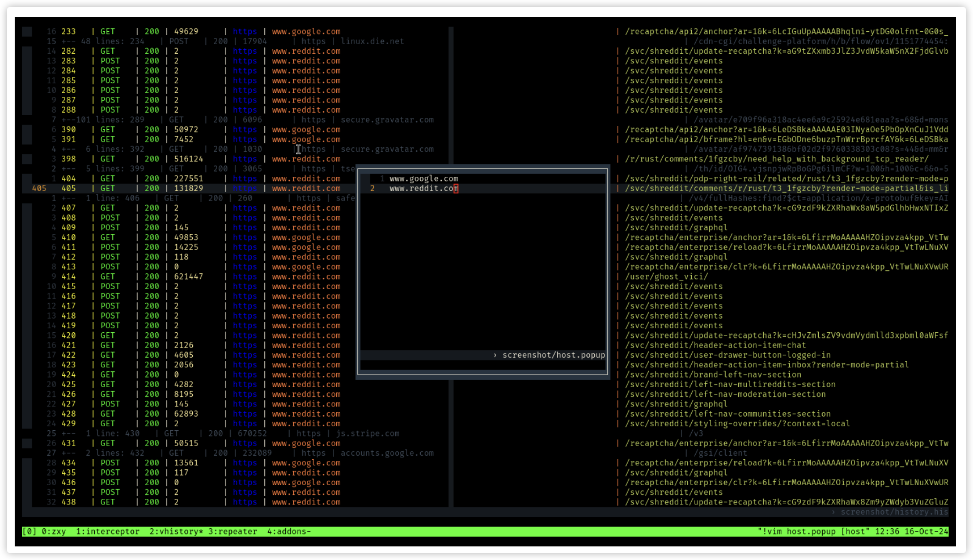Click the need_help_with_background_tcp_reader path
This screenshot has height=560, width=973.
click(x=776, y=159)
